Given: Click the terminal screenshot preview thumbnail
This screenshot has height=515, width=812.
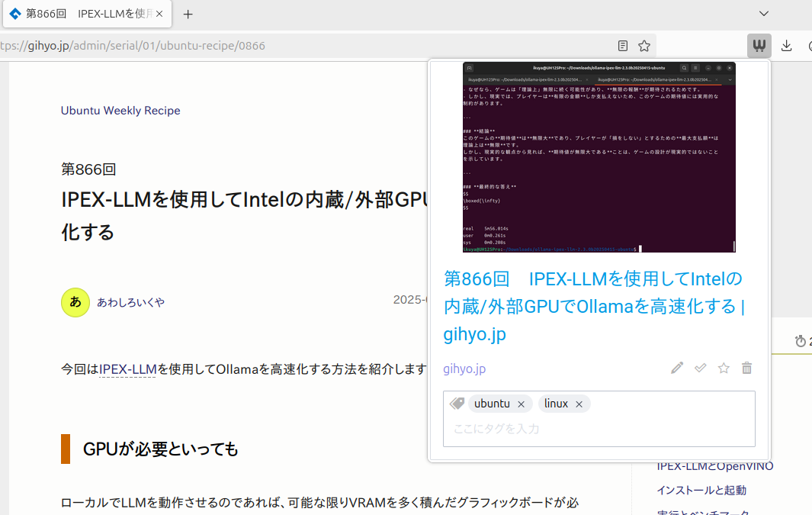Looking at the screenshot, I should click(599, 157).
